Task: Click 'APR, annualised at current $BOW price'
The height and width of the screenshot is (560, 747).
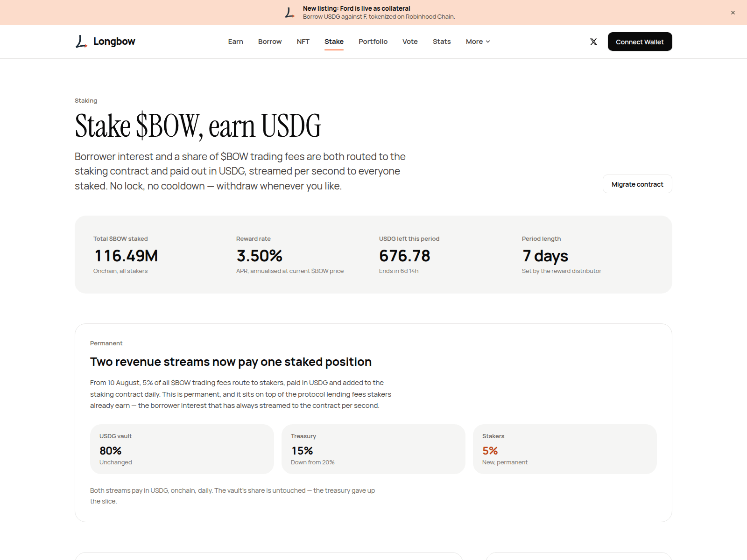Action: coord(290,271)
